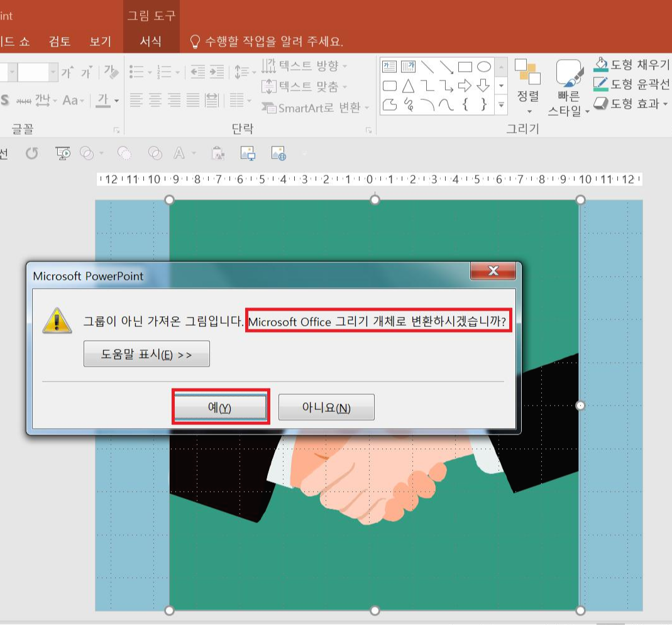
Task: Click No (아니요) in the PowerPoint dialog
Action: [x=326, y=407]
